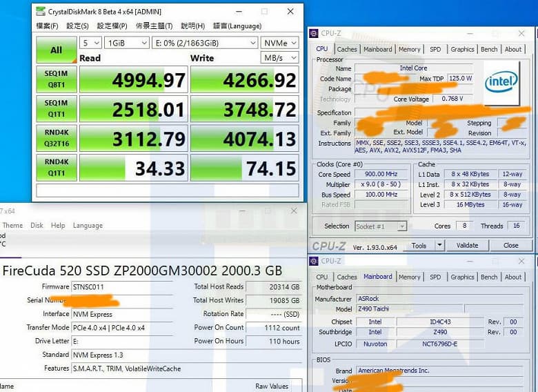Screen dimensions: 538x392
Task: Open the 檔案(F) menu in CrystalDiskMark
Action: pos(47,26)
